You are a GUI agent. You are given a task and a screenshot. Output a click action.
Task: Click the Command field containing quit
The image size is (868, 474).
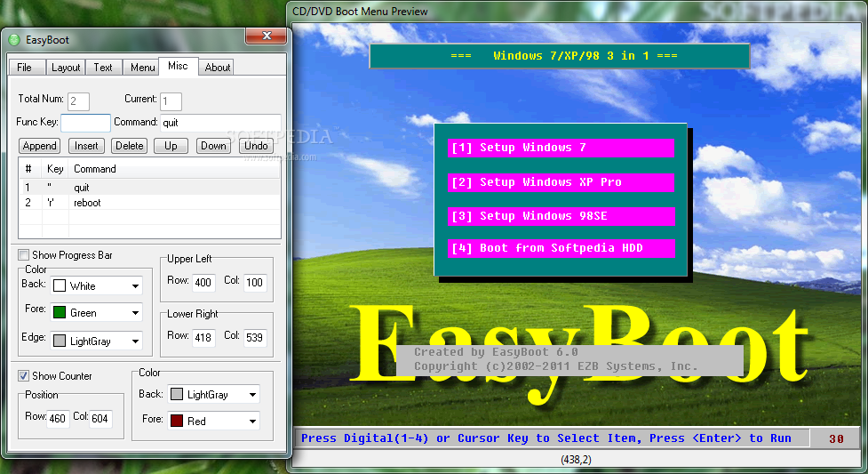point(220,123)
